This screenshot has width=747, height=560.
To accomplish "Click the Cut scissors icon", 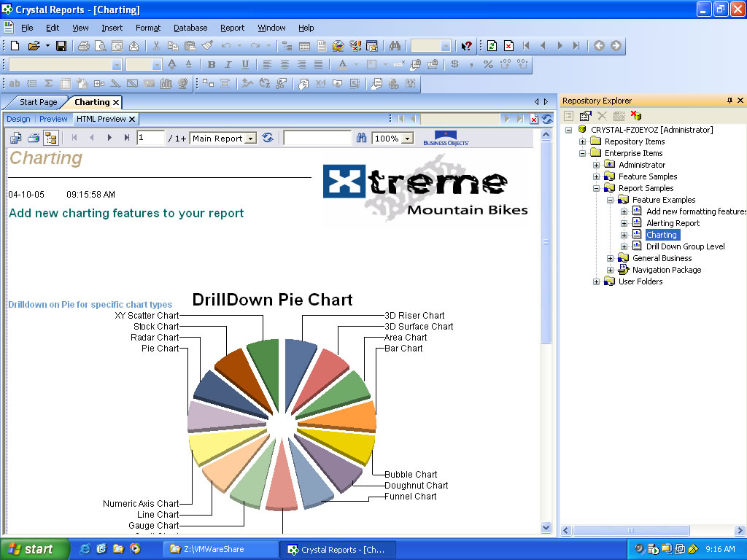I will coord(156,46).
